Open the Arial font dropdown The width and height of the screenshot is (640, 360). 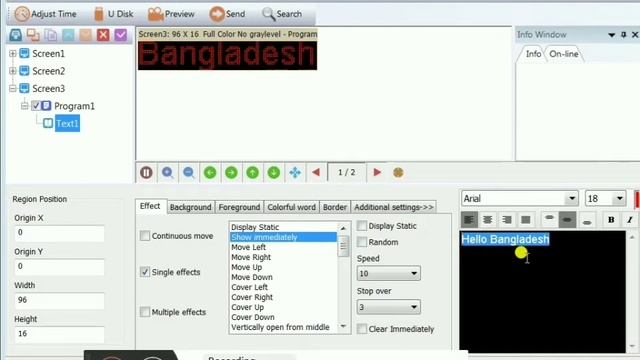point(572,199)
